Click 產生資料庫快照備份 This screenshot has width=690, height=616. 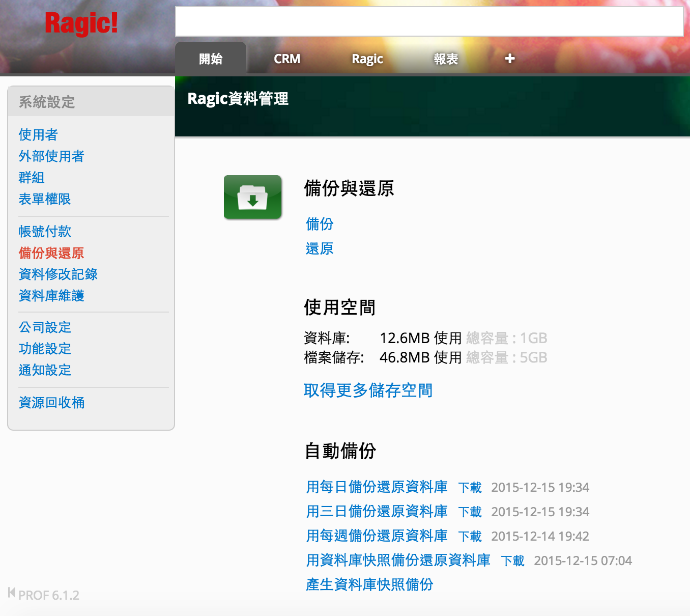point(369,584)
